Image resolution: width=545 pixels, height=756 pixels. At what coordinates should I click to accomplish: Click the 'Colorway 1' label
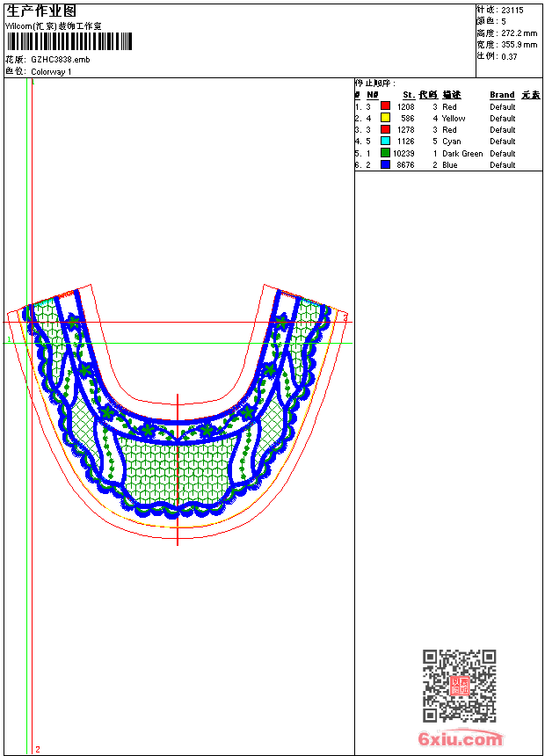pos(51,72)
